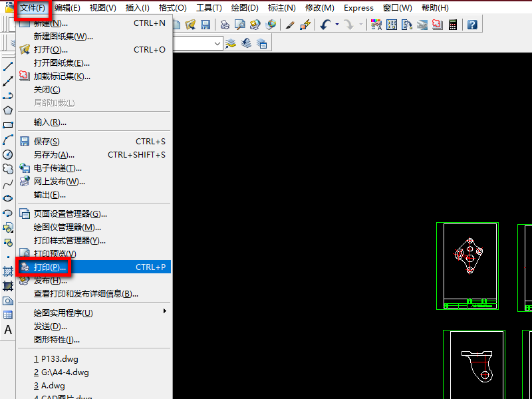Open the Layer States Manager icon

261,43
